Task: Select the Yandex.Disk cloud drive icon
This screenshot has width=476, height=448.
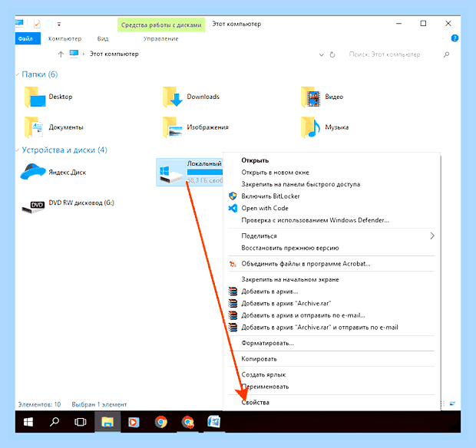Action: click(x=33, y=172)
